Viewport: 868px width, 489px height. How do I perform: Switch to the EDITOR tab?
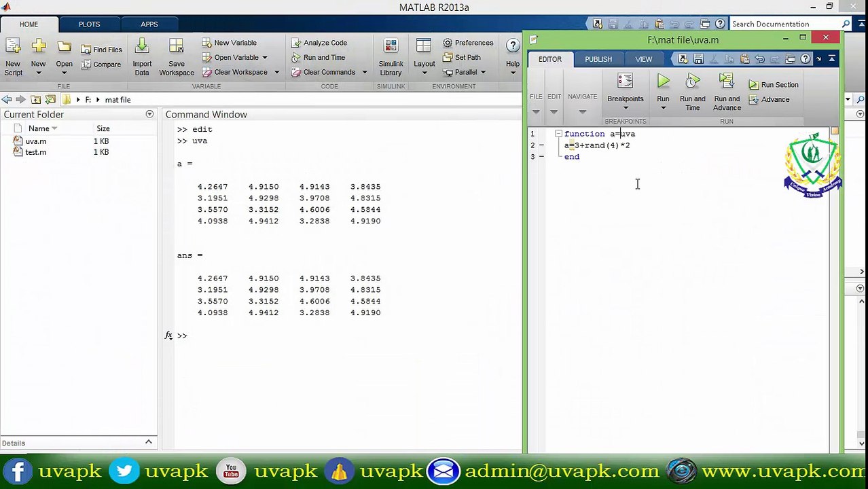[550, 59]
